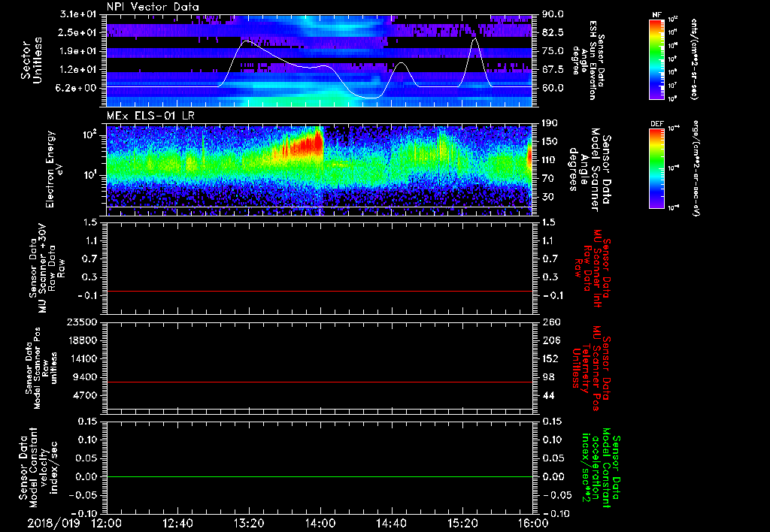The image size is (770, 532).
Task: Click the Sector Unitless axis label
Action: coord(31,62)
